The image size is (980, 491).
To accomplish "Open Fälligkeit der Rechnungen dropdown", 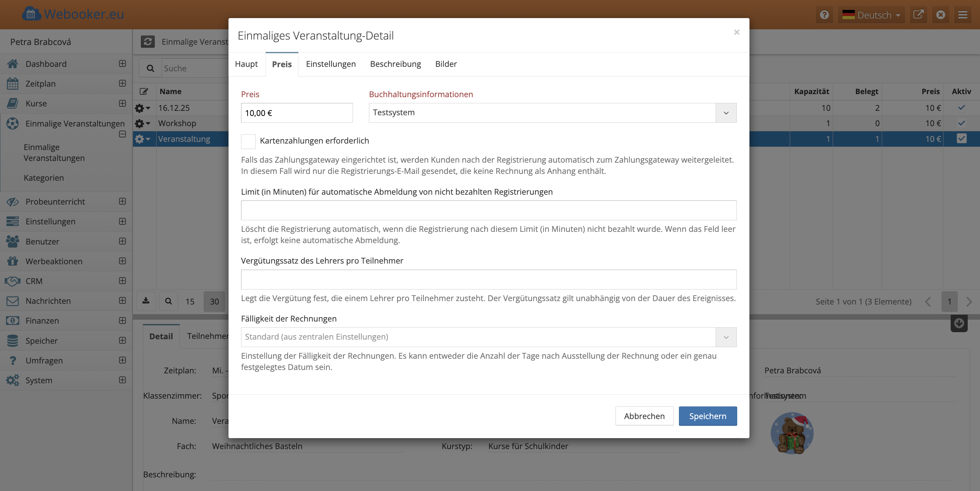I will (x=726, y=337).
